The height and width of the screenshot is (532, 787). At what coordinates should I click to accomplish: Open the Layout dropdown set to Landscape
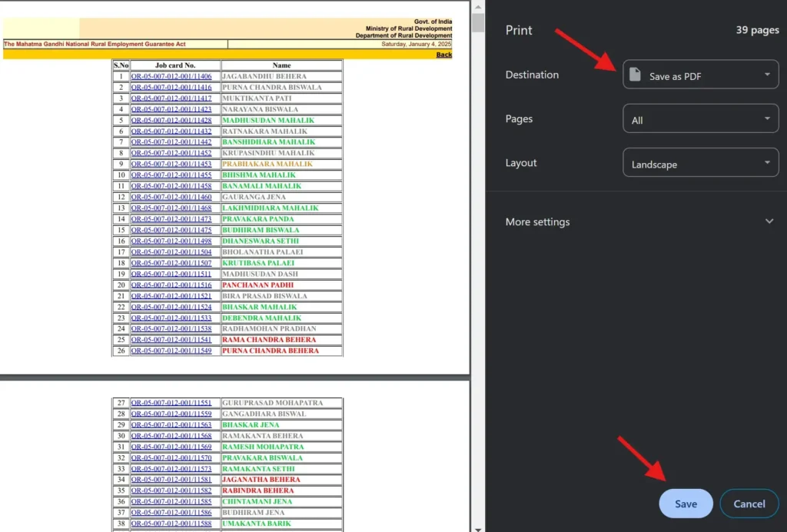[x=700, y=163]
